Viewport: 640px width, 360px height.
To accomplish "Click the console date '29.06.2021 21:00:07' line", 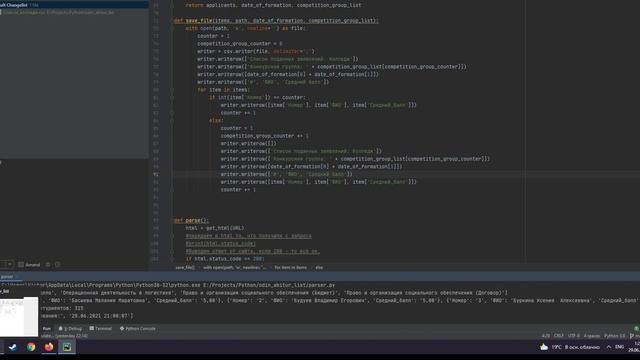I will [x=86, y=316].
